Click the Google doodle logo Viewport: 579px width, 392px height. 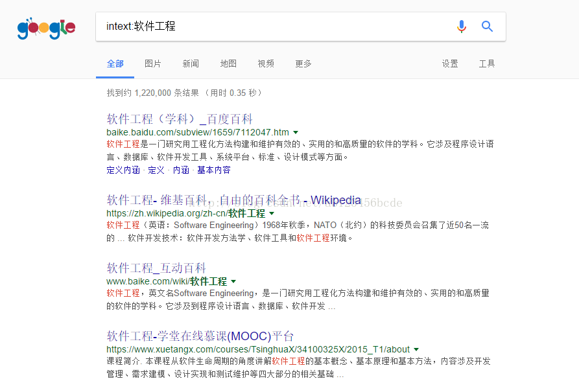[46, 28]
